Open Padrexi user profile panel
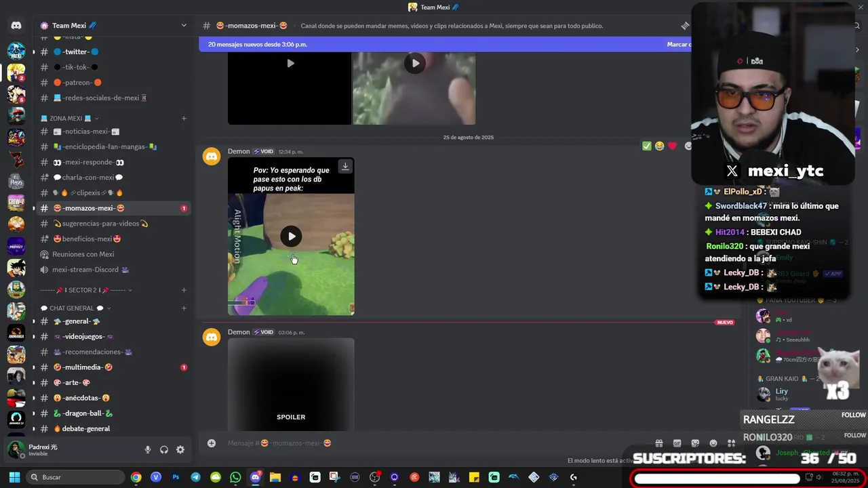Image resolution: width=868 pixels, height=488 pixels. coord(71,449)
